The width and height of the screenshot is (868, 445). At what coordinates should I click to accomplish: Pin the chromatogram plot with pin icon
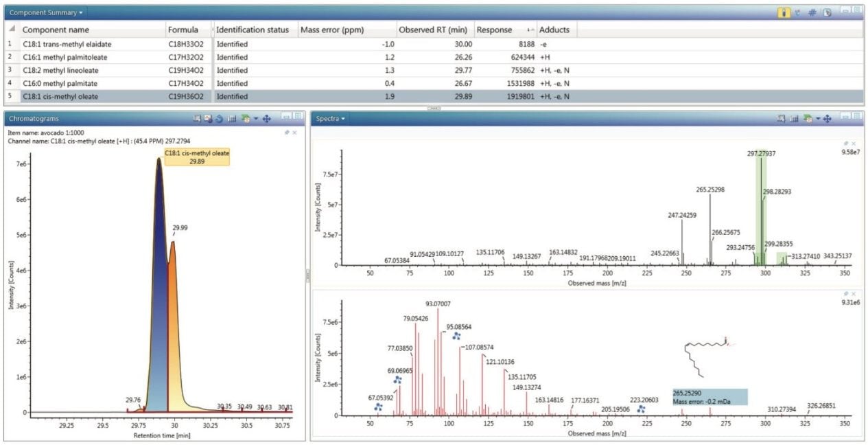[x=286, y=132]
